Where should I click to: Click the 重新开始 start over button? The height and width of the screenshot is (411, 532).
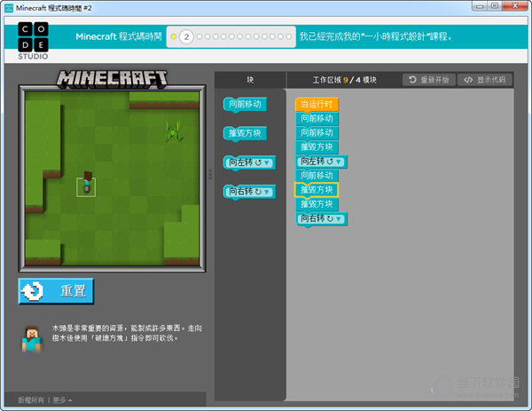[x=429, y=80]
